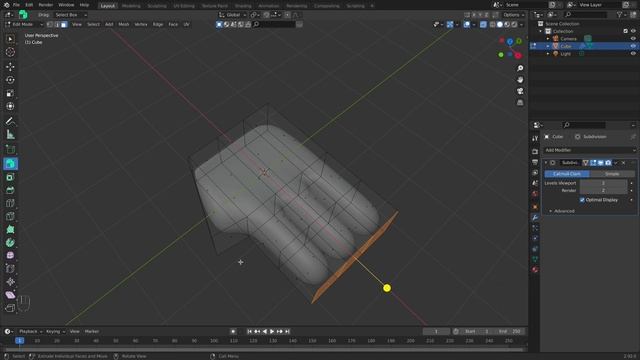The image size is (640, 360).
Task: Open the Face menu in viewport header
Action: point(173,24)
